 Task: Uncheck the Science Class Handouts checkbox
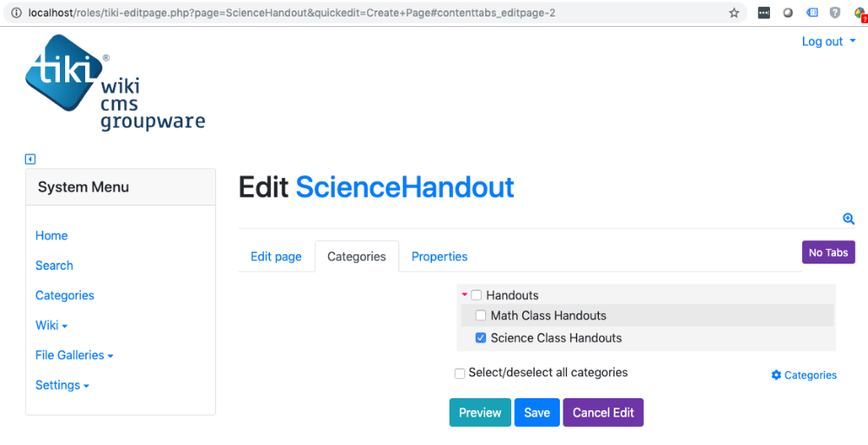[481, 337]
